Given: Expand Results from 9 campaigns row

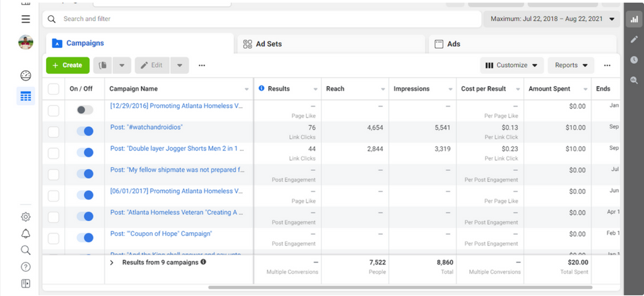Looking at the screenshot, I should click(x=112, y=262).
